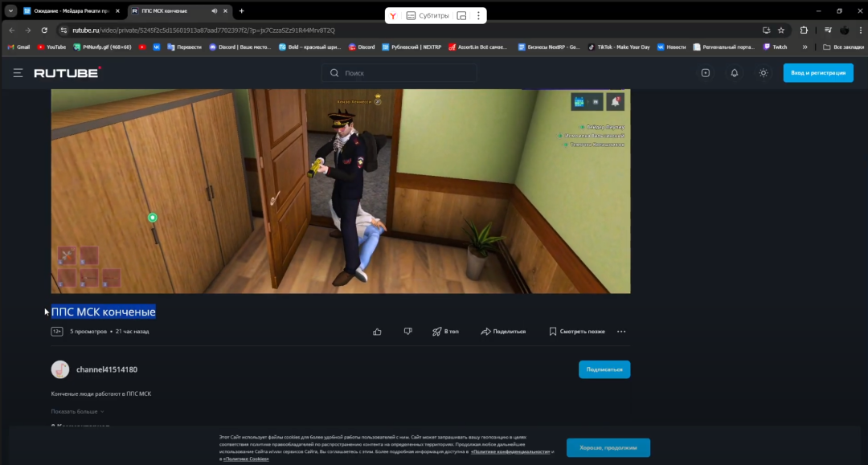Open 'Все закладки' bookmarks folder
The height and width of the screenshot is (465, 868).
[x=843, y=47]
